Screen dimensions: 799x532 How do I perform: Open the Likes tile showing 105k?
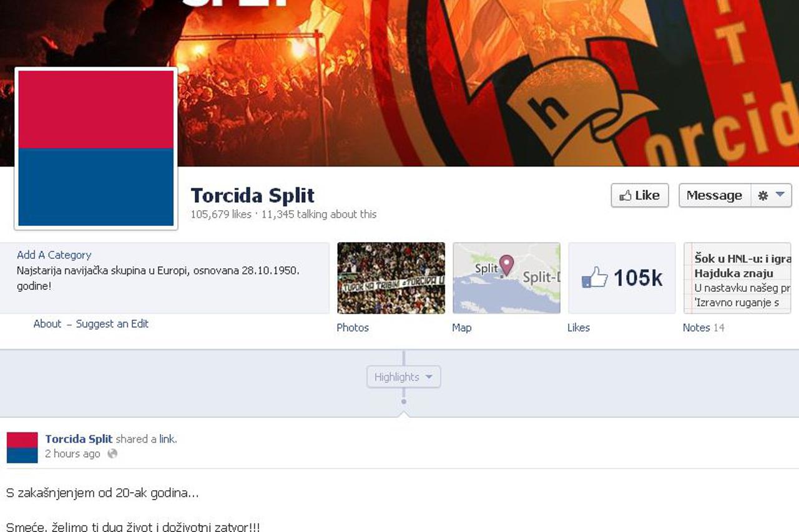click(622, 278)
